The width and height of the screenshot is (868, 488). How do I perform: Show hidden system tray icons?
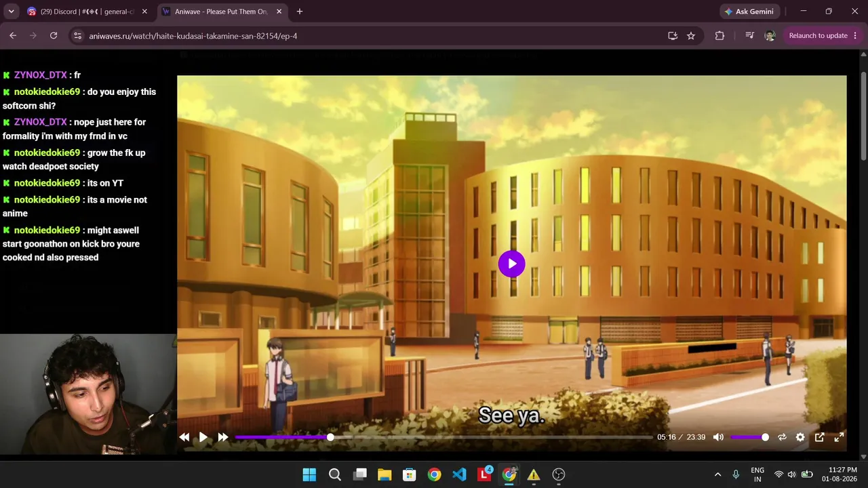[717, 474]
